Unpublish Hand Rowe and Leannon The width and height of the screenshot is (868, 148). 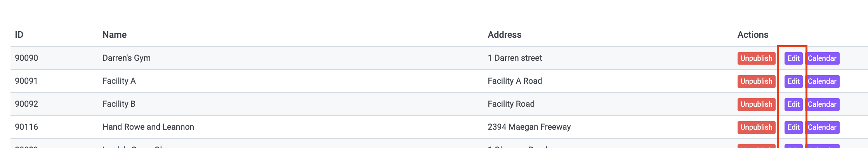click(756, 127)
